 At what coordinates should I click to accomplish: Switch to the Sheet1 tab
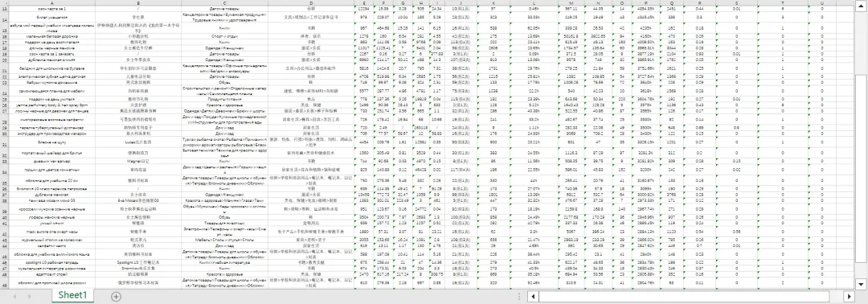[72, 295]
